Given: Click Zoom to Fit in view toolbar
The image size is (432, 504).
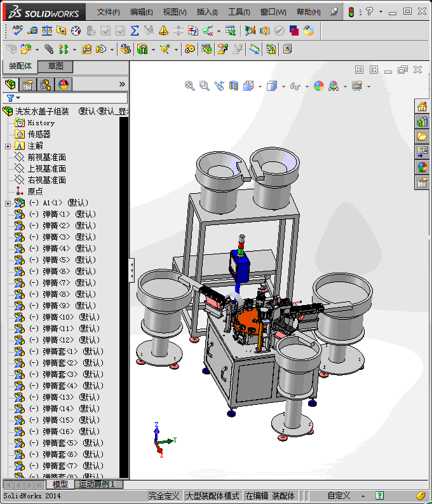Looking at the screenshot, I should [x=190, y=86].
